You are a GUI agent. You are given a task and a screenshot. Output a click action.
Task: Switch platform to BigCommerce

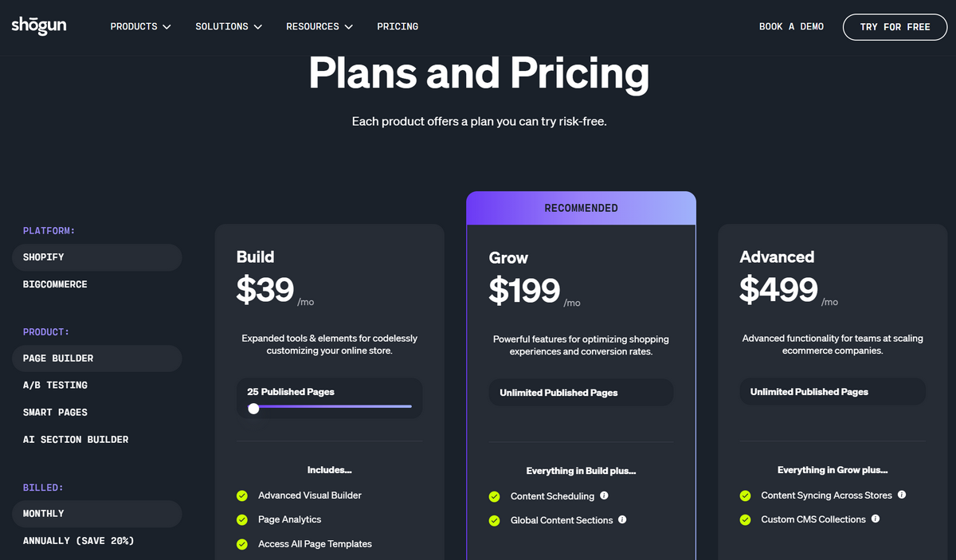[x=55, y=284]
